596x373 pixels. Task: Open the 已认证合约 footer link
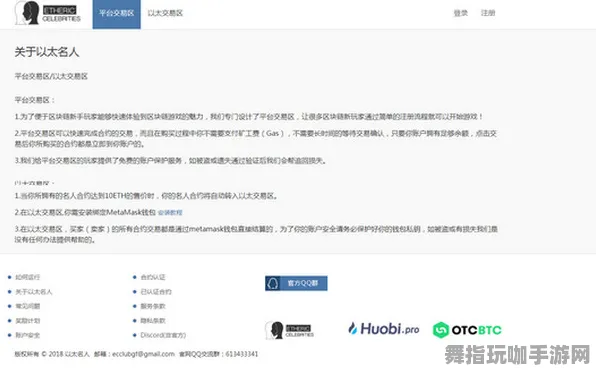coord(156,292)
